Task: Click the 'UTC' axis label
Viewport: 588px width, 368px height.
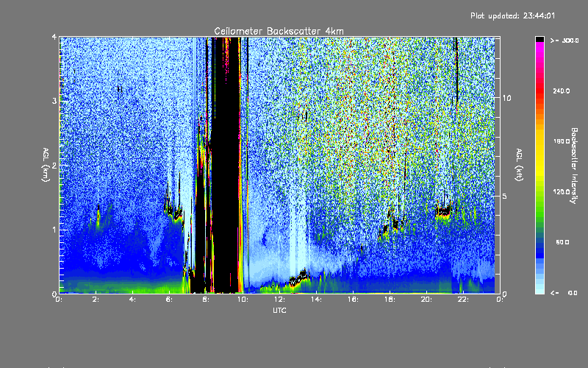Action: pos(279,311)
